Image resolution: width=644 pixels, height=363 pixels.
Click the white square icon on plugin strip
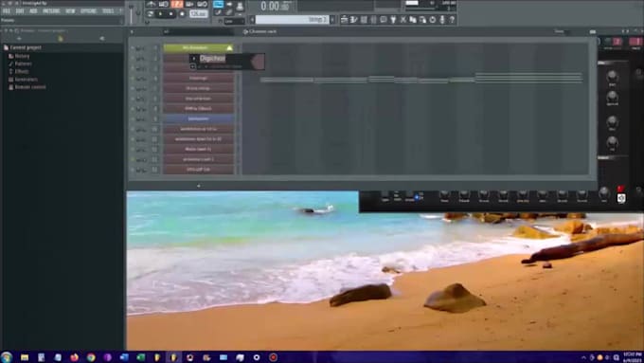[x=621, y=198]
